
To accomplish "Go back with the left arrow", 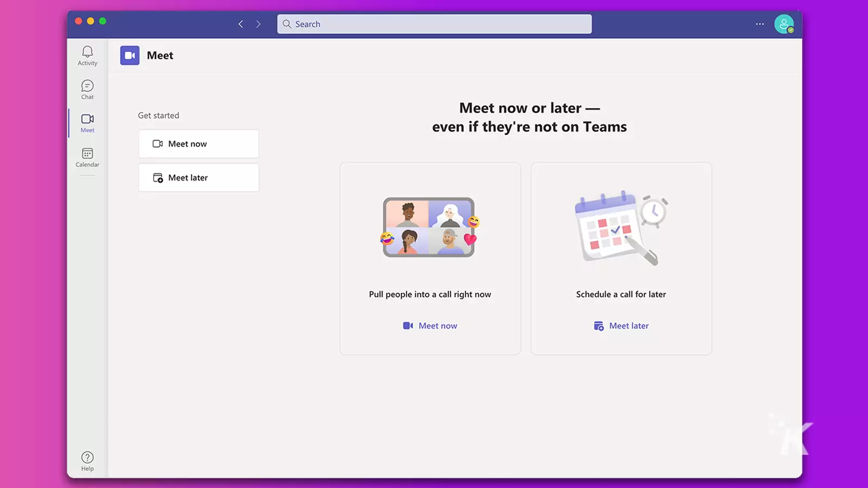I will pos(241,24).
